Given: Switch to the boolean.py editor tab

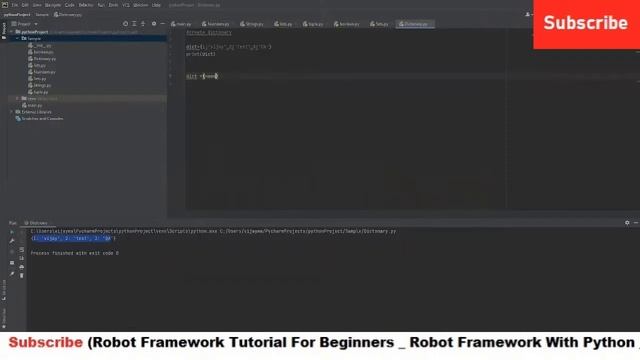Looking at the screenshot, I should pos(347,24).
